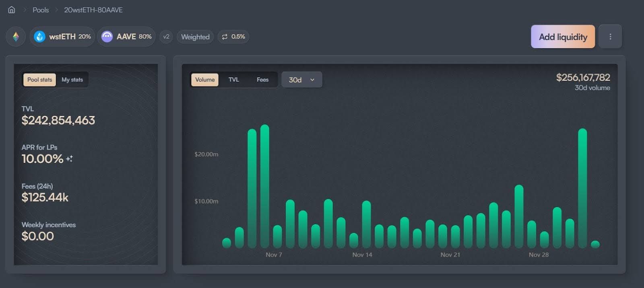Viewport: 644px width, 288px height.
Task: Click the swap fee arrows icon
Action: click(x=225, y=37)
